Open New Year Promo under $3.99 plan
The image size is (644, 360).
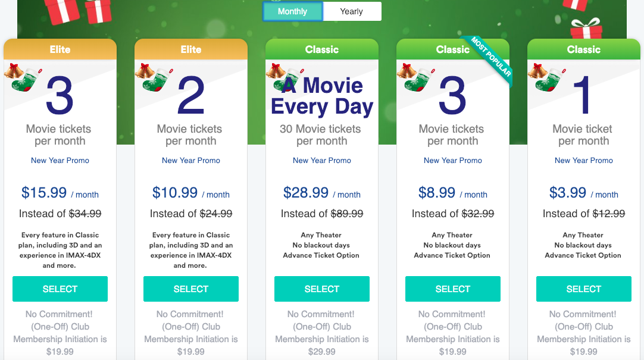click(x=584, y=161)
